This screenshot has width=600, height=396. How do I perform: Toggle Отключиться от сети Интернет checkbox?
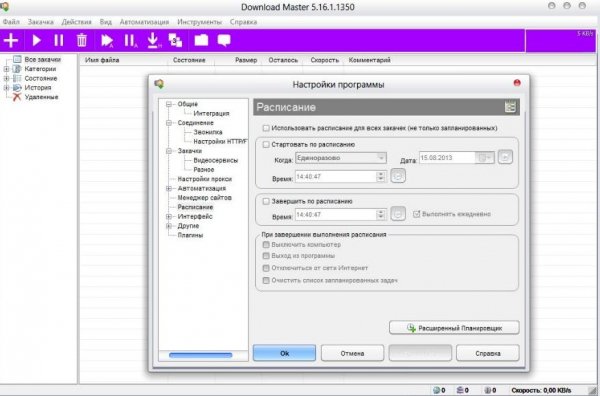(266, 268)
